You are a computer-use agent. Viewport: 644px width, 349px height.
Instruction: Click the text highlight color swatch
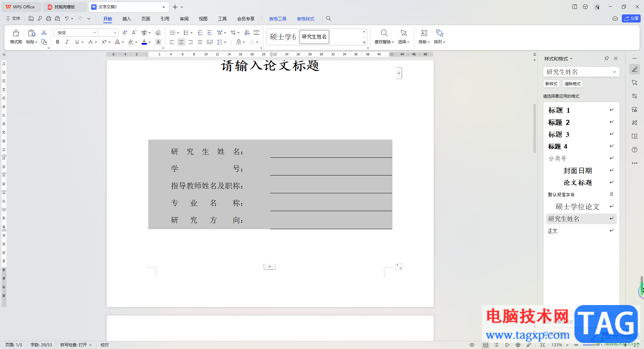(x=131, y=42)
